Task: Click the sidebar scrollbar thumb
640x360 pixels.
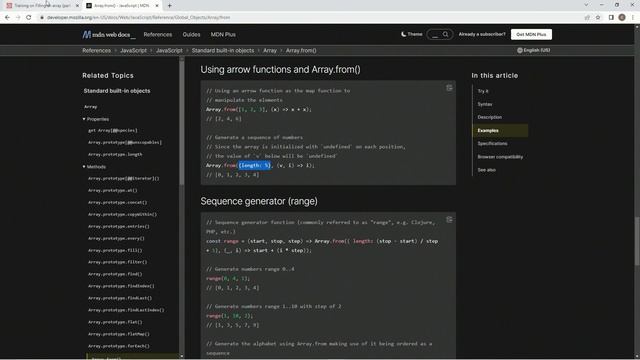Action: pyautogui.click(x=182, y=122)
